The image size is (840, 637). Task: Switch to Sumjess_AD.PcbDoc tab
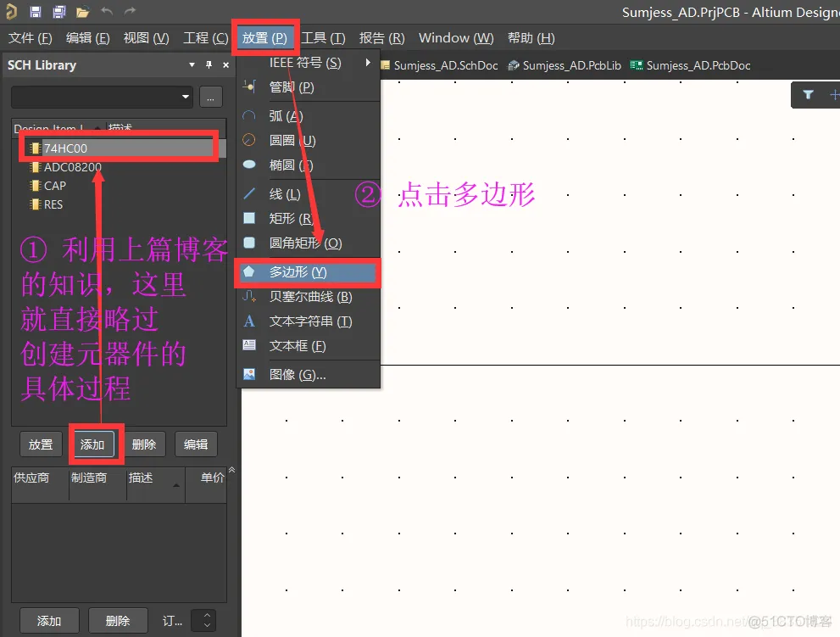point(691,65)
